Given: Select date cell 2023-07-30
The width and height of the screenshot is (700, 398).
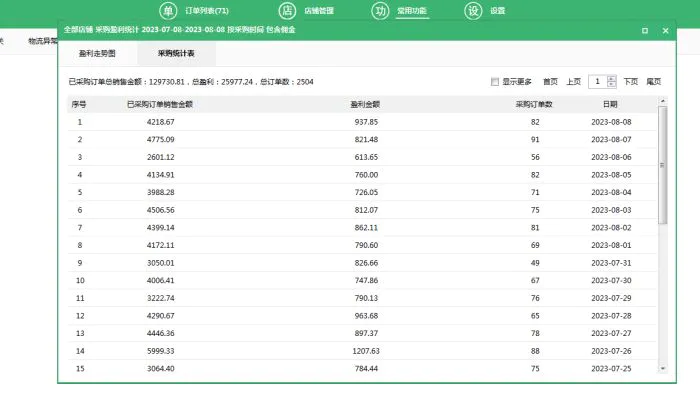Looking at the screenshot, I should 611,281.
